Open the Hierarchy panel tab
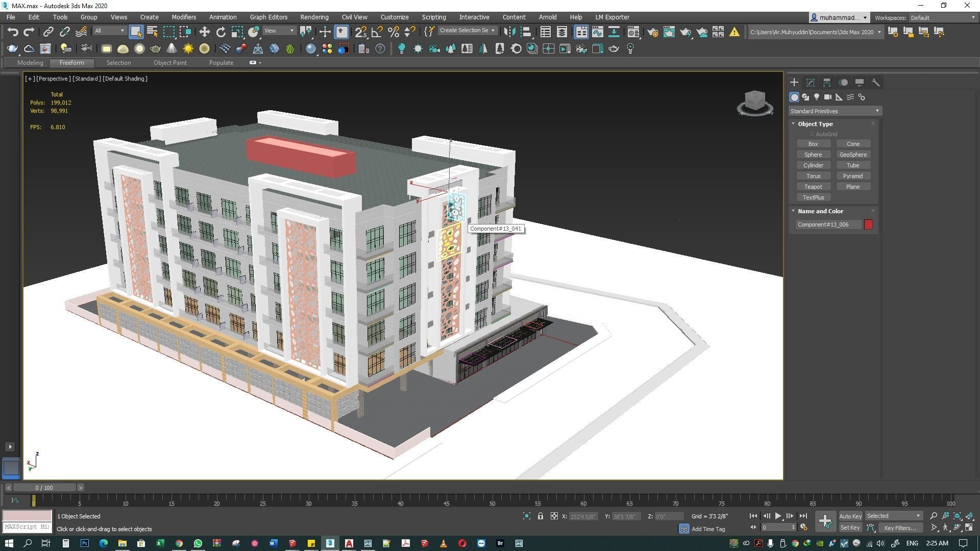This screenshot has width=980, height=551. coord(827,82)
